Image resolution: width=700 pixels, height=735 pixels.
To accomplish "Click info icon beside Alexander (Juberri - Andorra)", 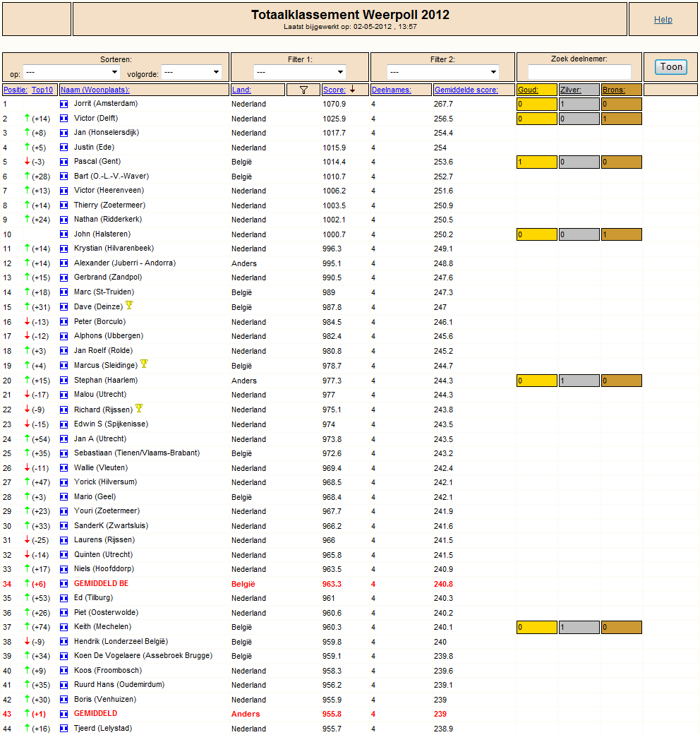I will [64, 263].
